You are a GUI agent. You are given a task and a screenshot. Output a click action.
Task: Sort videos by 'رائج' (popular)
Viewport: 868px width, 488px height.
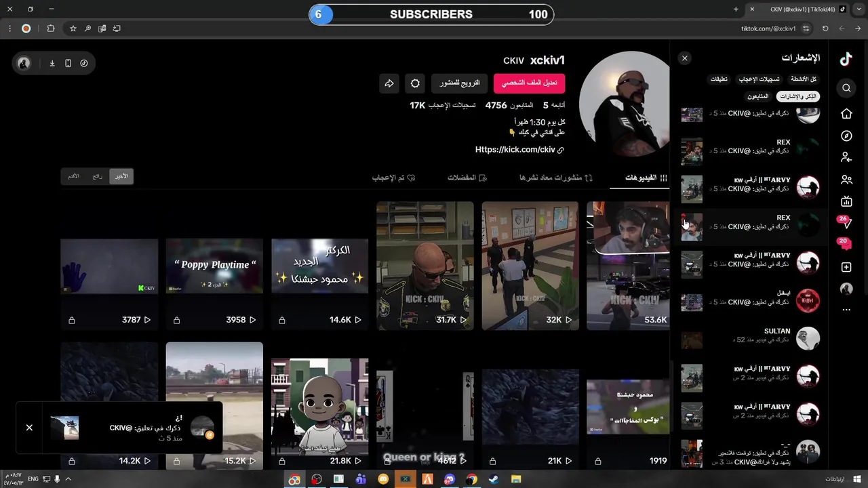tap(98, 176)
